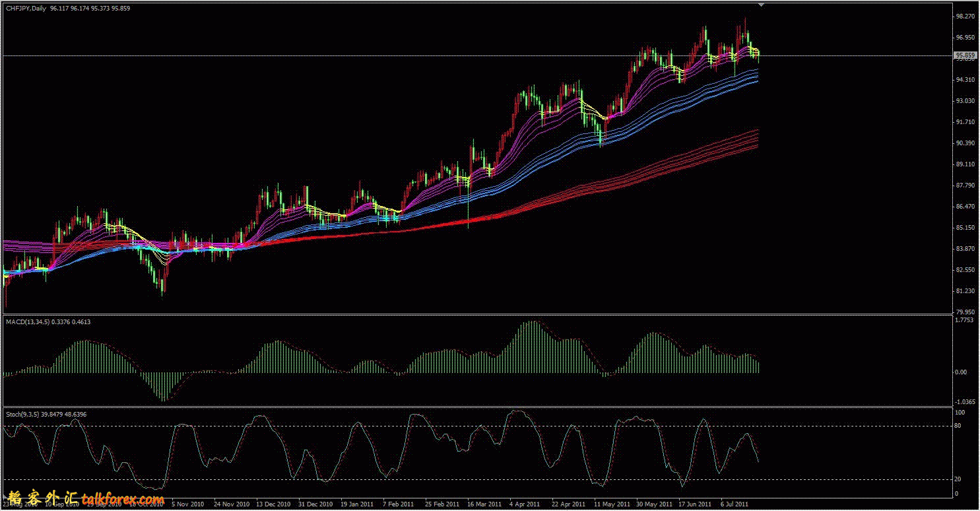This screenshot has width=980, height=511.
Task: Click the 89.110 price scale label
Action: pyautogui.click(x=965, y=164)
